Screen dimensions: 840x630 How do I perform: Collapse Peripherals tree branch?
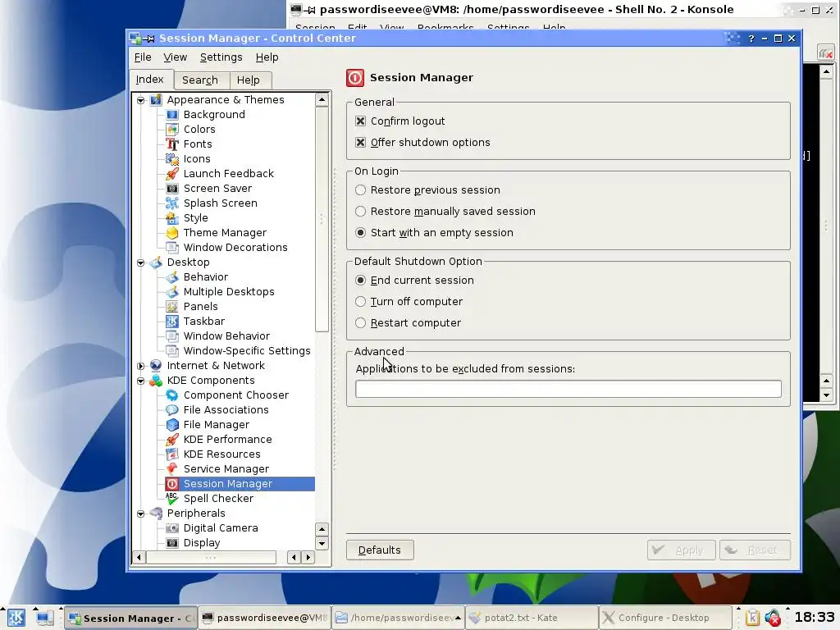(141, 514)
